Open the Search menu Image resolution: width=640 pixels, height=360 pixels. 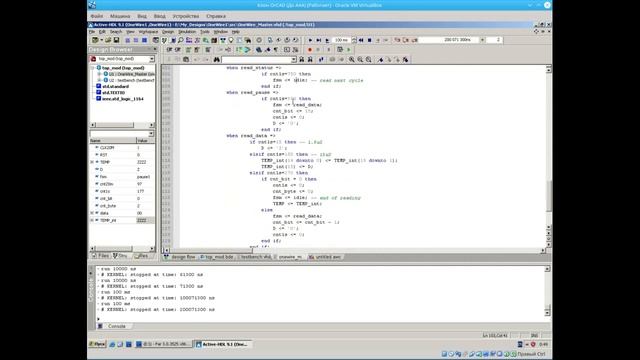tap(116, 31)
